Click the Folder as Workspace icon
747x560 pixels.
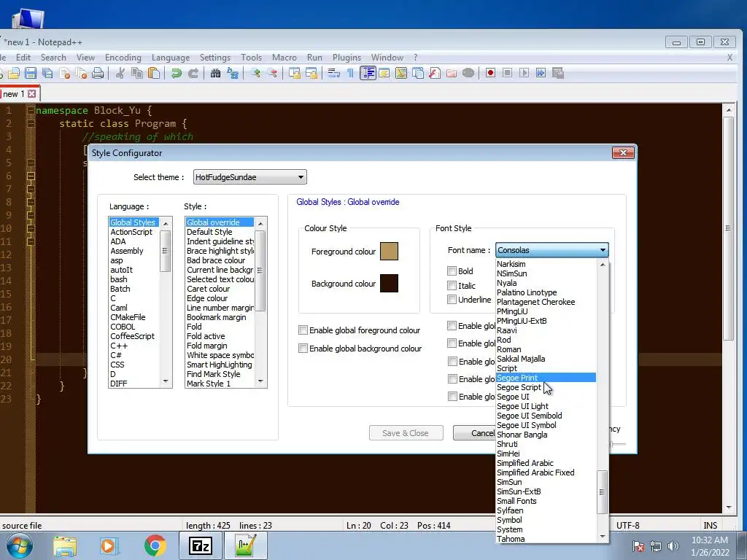(x=451, y=73)
